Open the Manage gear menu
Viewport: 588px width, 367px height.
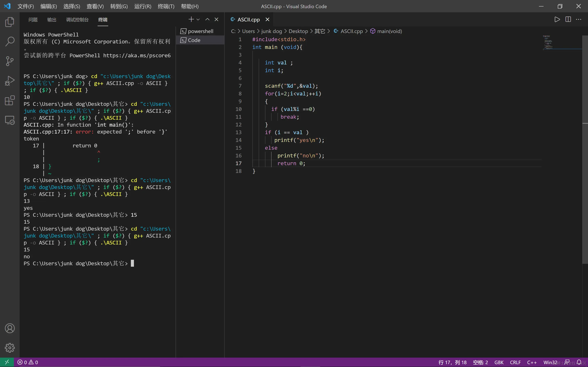[10, 348]
